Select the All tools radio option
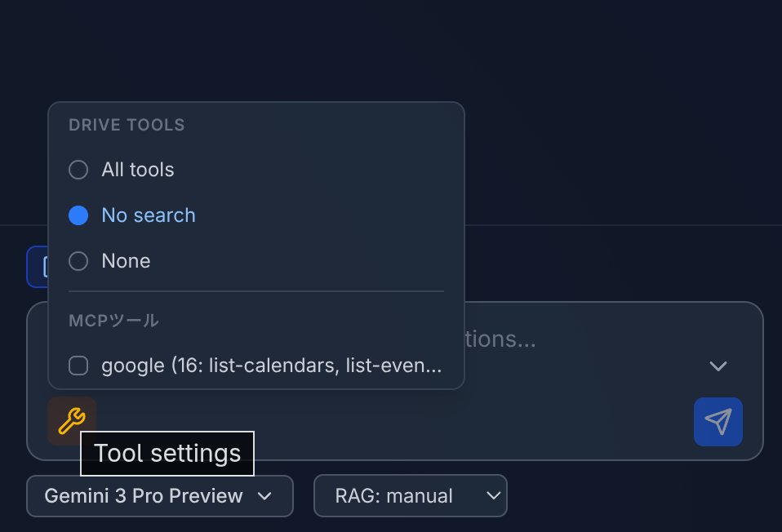 78,170
